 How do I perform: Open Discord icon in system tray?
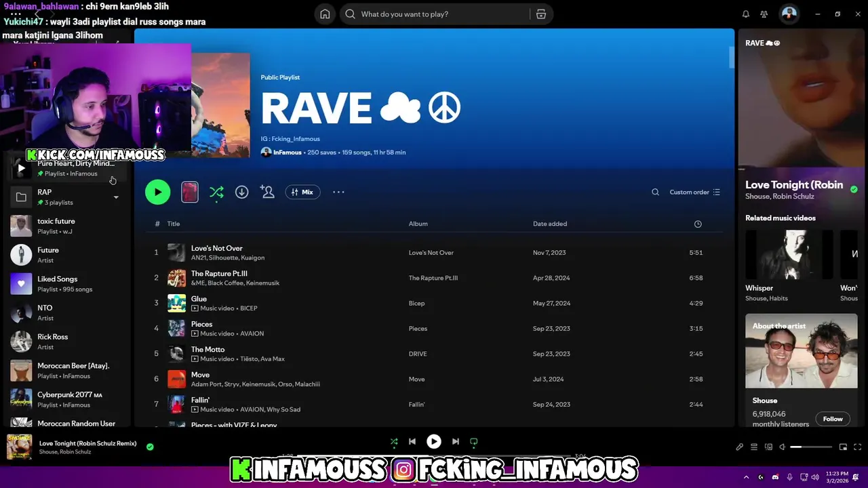[x=775, y=477]
